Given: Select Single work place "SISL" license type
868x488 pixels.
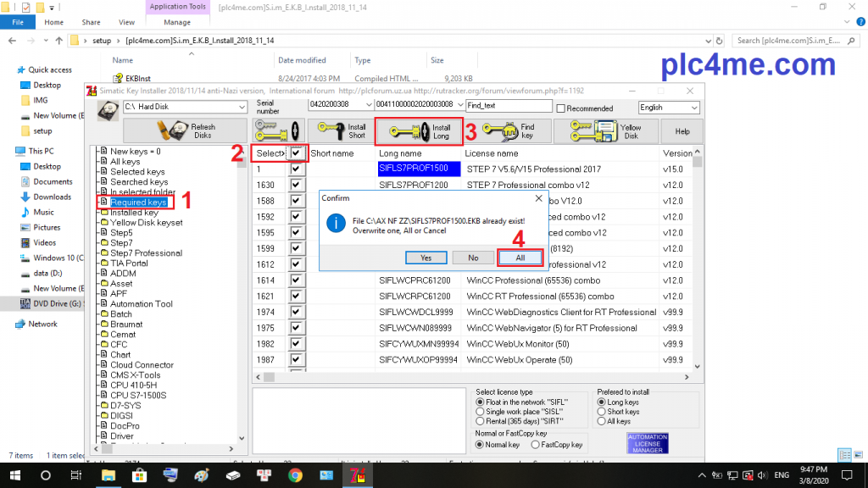Looking at the screenshot, I should coord(481,412).
